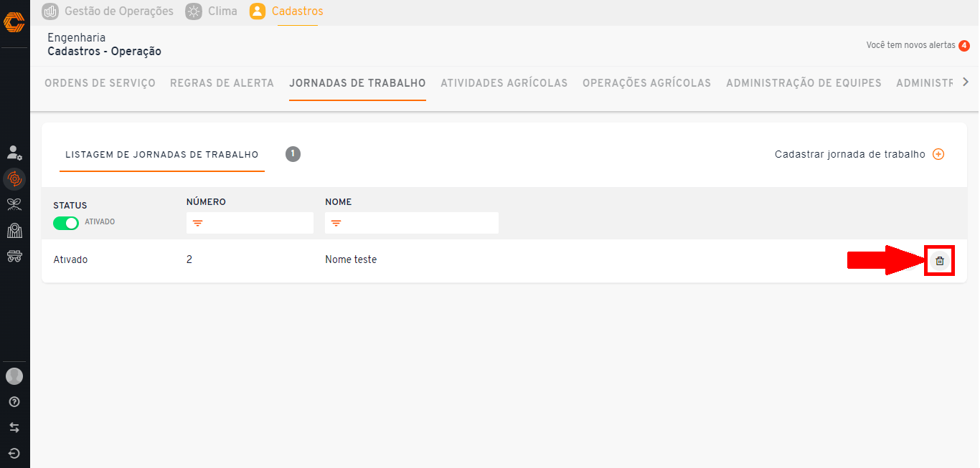Click the number 2 cell
Screen dimensions: 980x468
tap(189, 259)
